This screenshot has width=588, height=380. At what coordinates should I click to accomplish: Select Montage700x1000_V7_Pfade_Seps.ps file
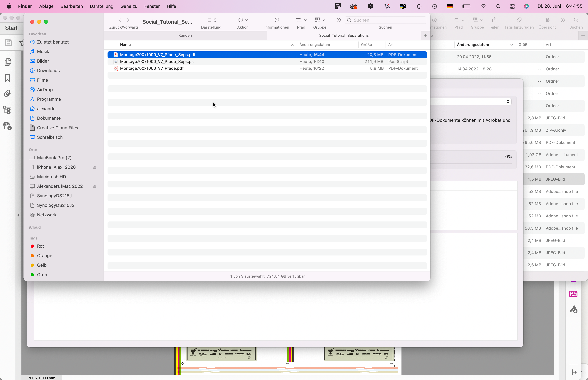pyautogui.click(x=157, y=61)
